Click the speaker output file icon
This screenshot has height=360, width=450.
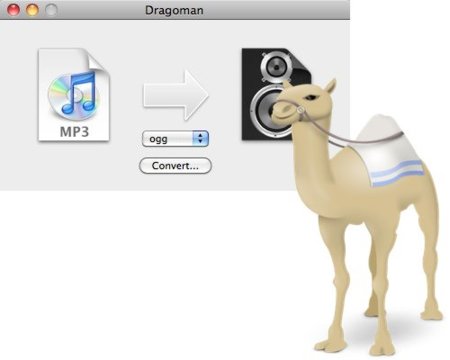click(276, 94)
